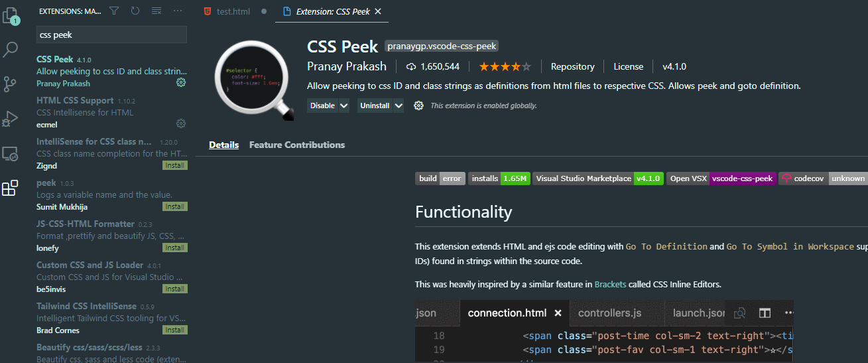Expand the Disable dropdown arrow
Viewport: 868px width, 363px height.
point(343,106)
